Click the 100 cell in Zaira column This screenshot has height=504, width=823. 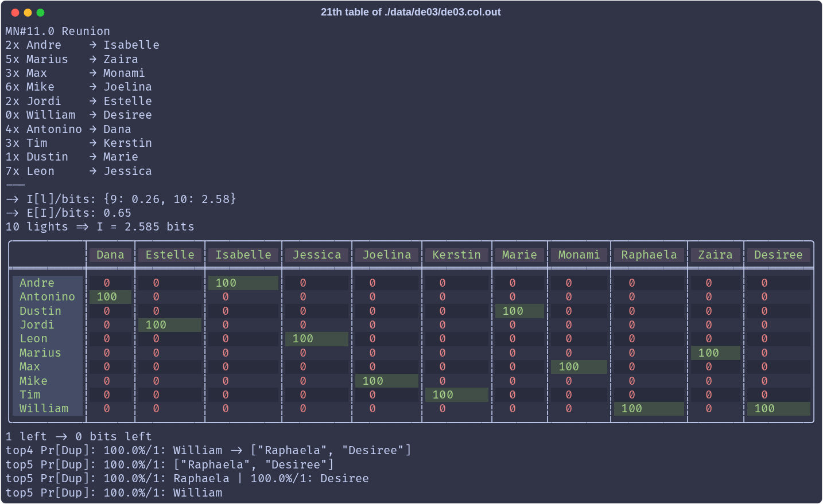coord(715,353)
